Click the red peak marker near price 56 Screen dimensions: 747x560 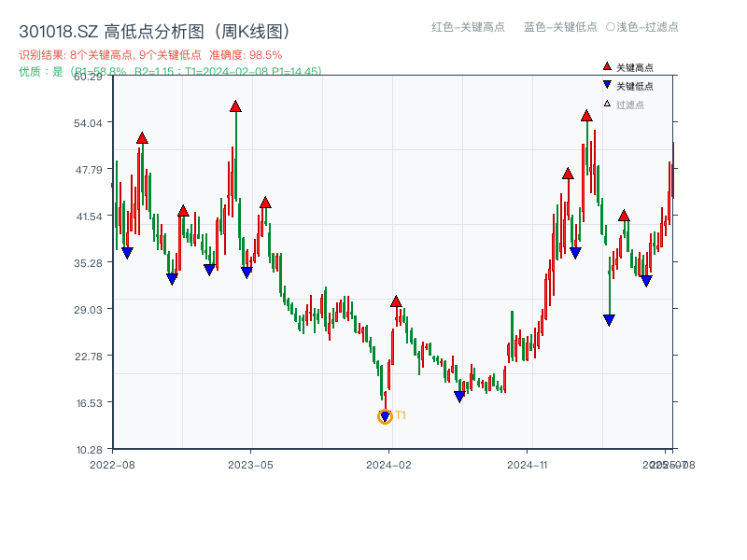click(x=234, y=106)
